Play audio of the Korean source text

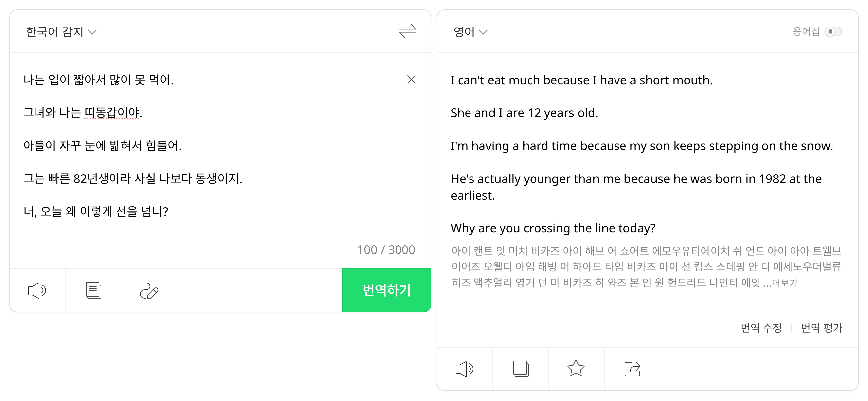tap(37, 290)
